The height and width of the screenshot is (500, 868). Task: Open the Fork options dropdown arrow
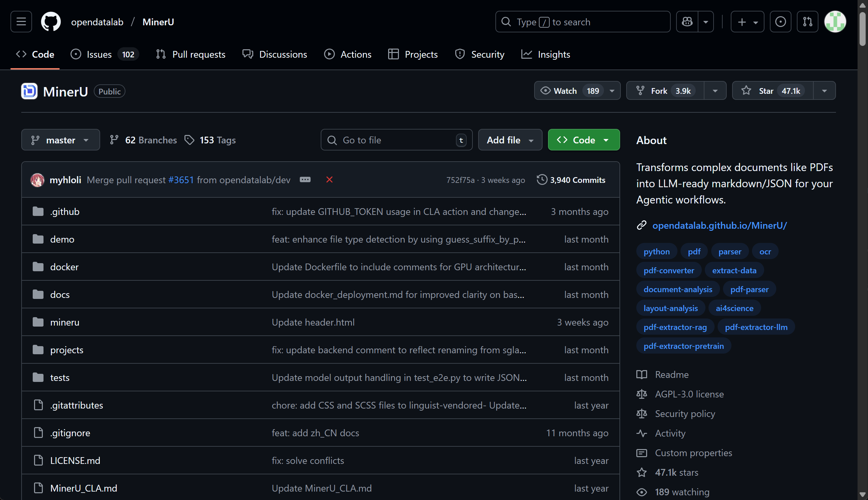(715, 91)
